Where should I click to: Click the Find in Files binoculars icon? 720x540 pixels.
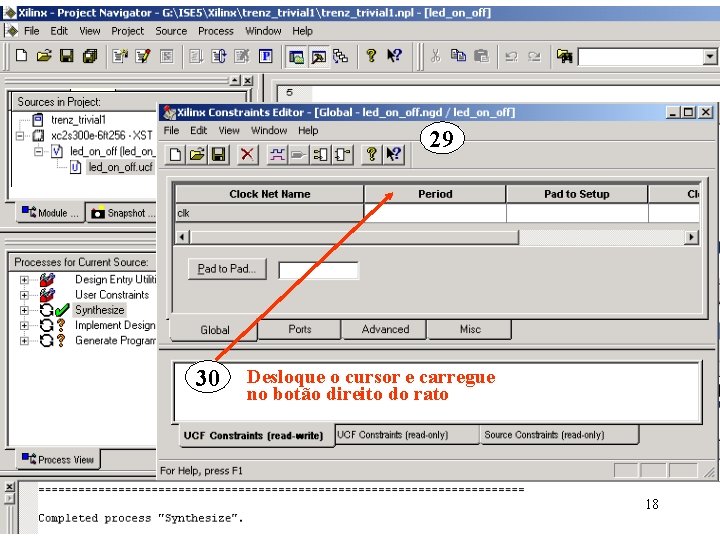click(564, 56)
